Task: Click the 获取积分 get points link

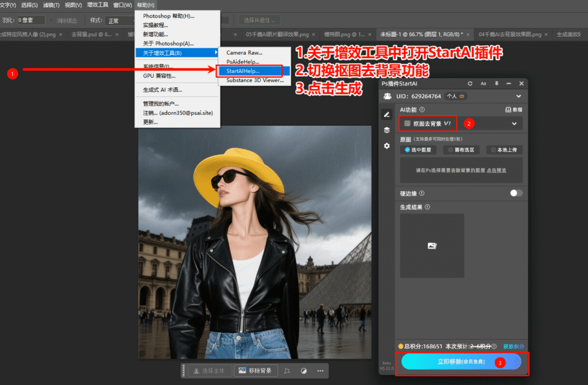Action: point(513,346)
